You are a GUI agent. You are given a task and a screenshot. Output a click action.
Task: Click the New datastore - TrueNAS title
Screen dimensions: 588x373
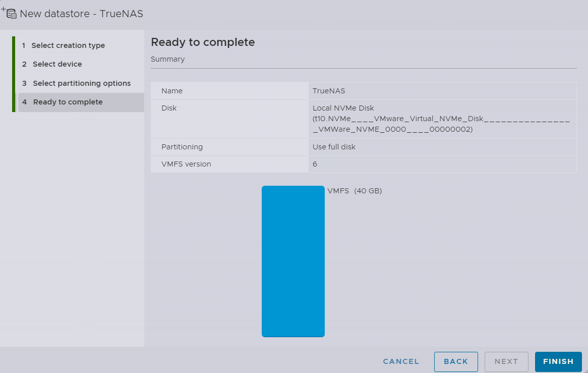(81, 14)
